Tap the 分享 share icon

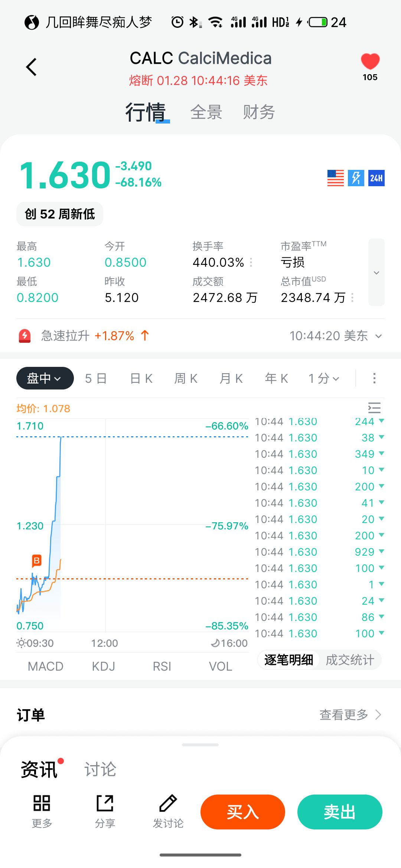coord(105,803)
